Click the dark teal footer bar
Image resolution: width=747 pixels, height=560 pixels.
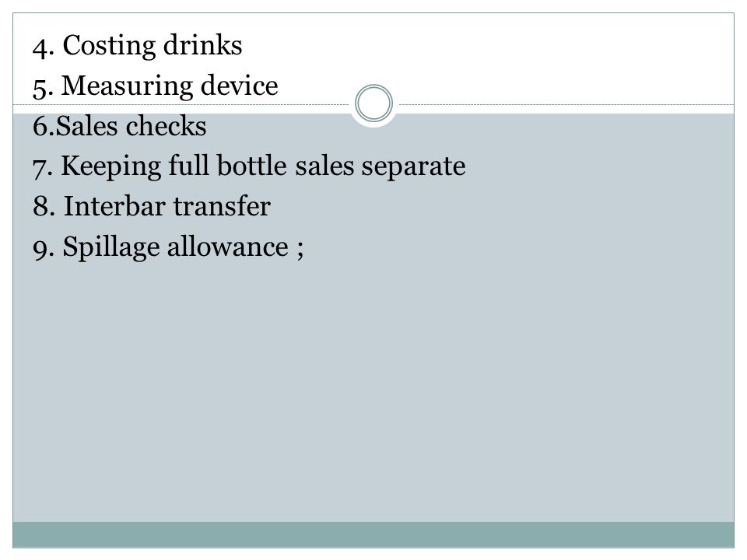(x=373, y=534)
